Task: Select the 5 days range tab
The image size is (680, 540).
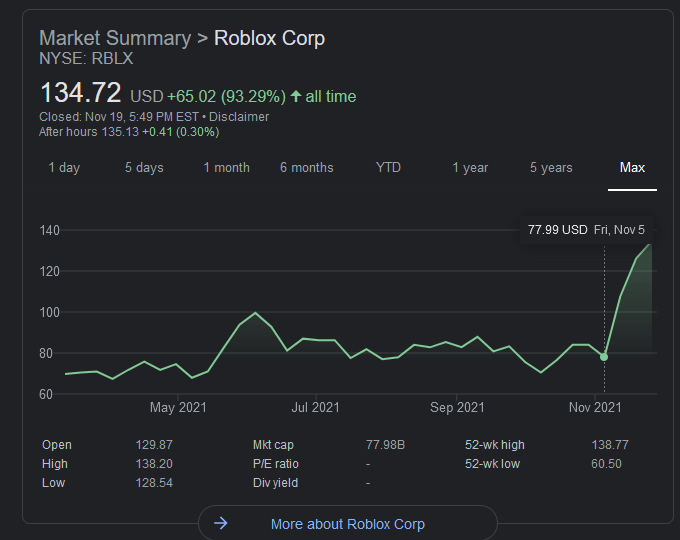Action: [144, 167]
